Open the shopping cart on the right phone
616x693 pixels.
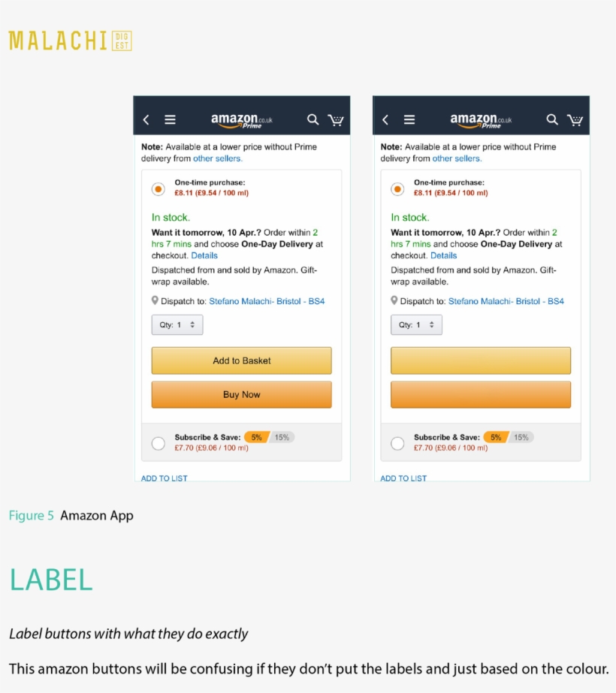[575, 119]
